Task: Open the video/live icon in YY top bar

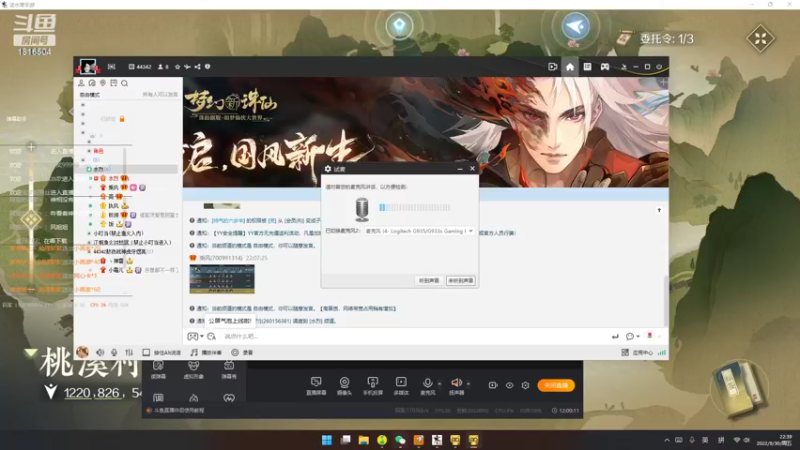Action: click(553, 67)
